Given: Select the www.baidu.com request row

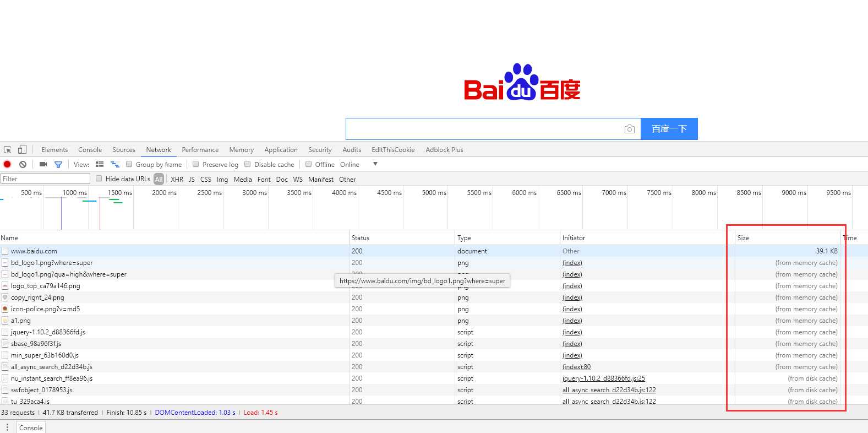Looking at the screenshot, I should 434,251.
